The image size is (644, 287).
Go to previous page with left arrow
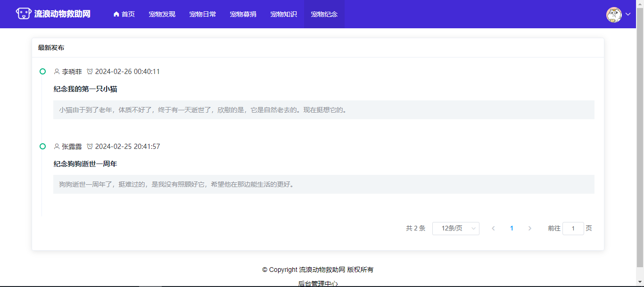click(x=493, y=229)
